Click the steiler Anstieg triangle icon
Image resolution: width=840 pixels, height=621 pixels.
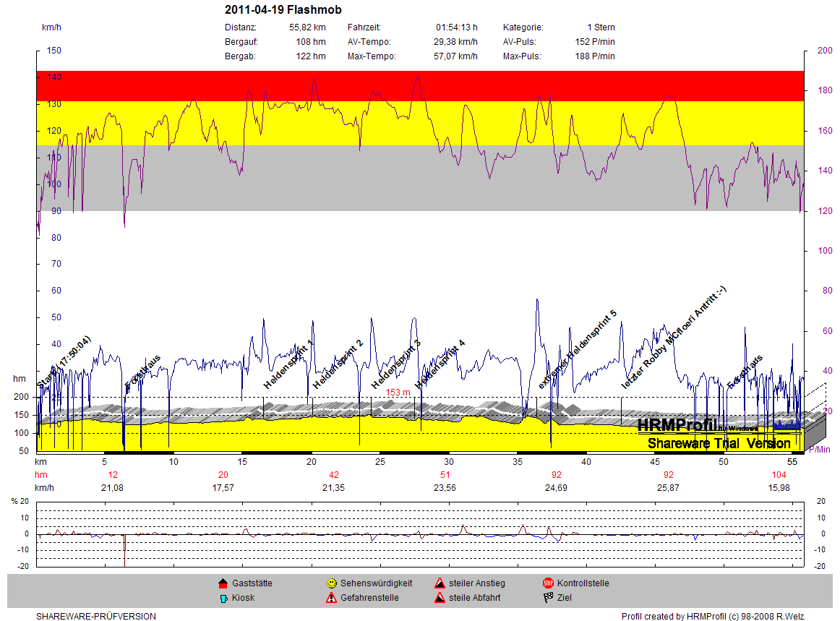440,583
